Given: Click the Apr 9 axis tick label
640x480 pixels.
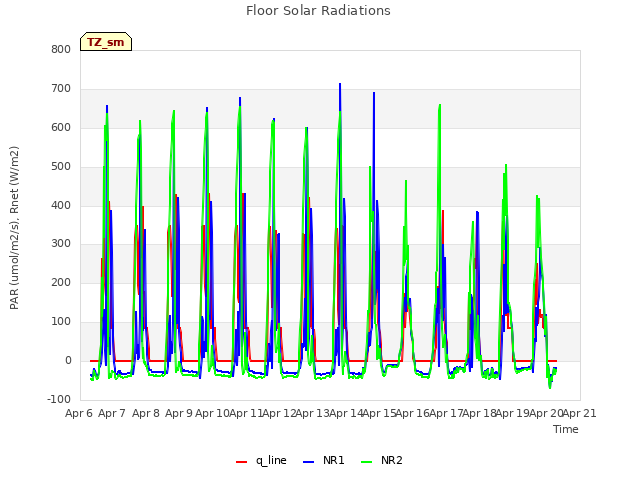Looking at the screenshot, I should pyautogui.click(x=179, y=413).
